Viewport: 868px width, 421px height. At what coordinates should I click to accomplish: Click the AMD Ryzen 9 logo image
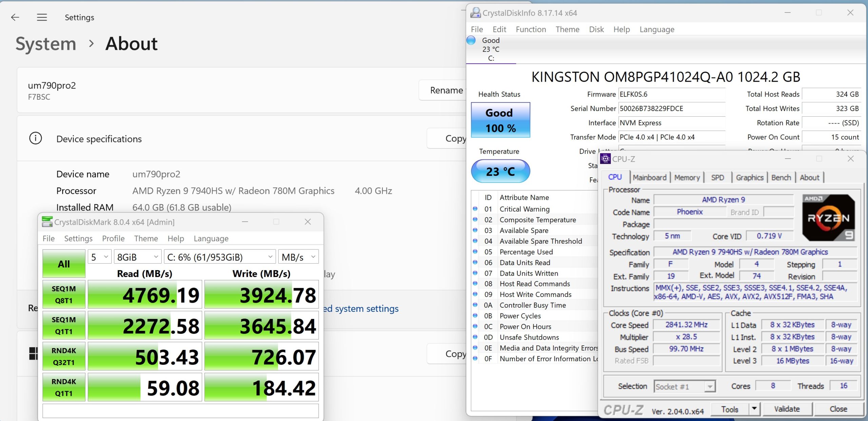[828, 217]
